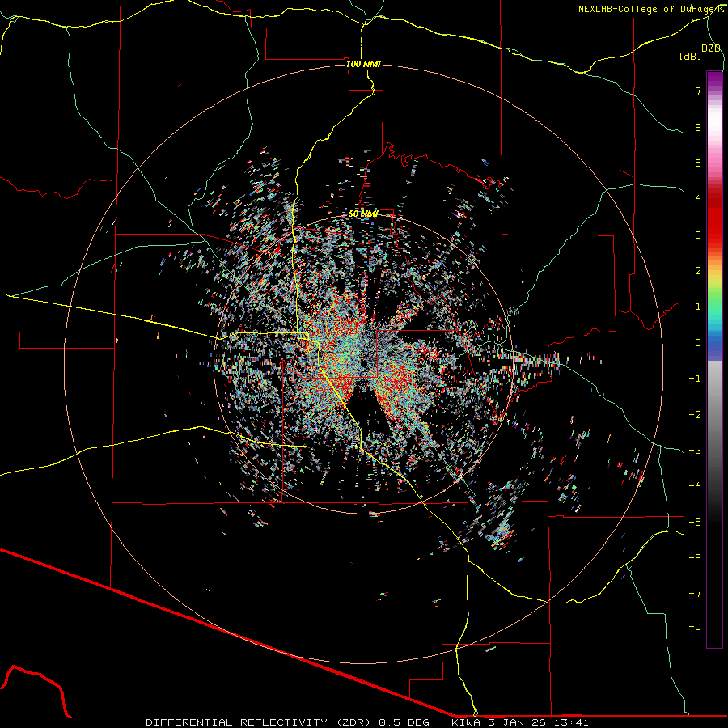Click the TH label on the color scale

coord(695,630)
